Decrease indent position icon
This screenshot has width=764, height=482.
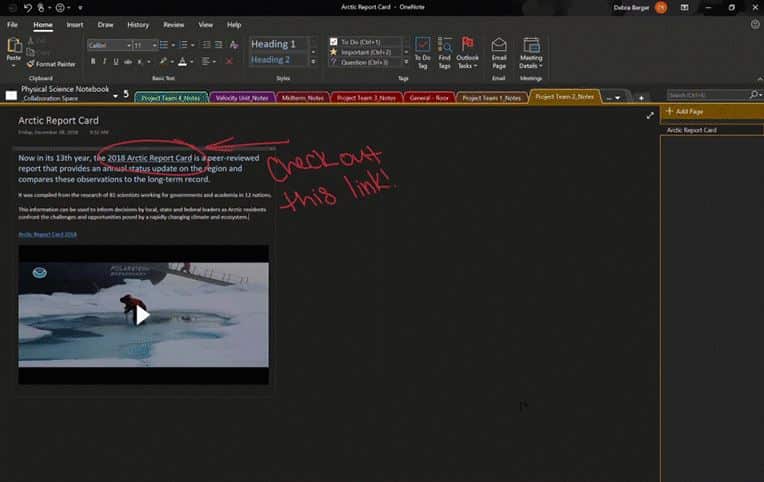[x=206, y=45]
